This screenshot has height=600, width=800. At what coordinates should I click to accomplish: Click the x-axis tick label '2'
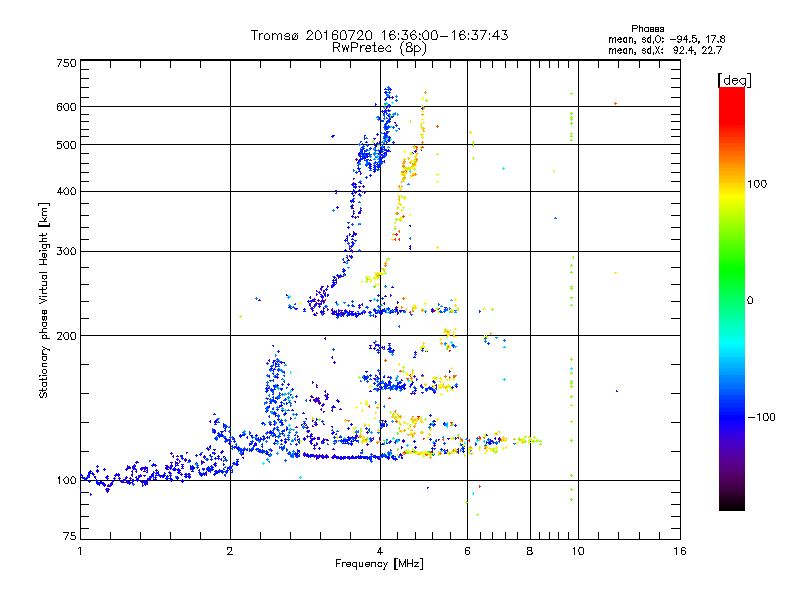click(x=230, y=551)
